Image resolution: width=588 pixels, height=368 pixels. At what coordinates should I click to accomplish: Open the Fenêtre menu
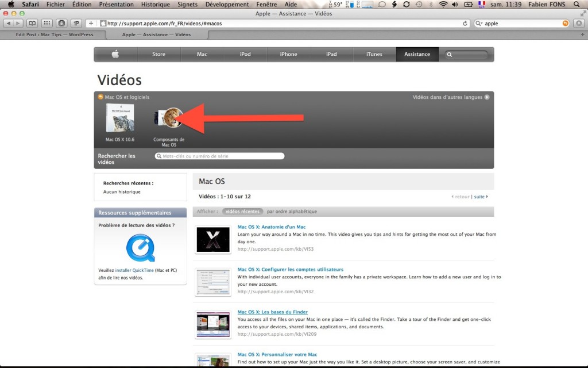click(x=266, y=5)
